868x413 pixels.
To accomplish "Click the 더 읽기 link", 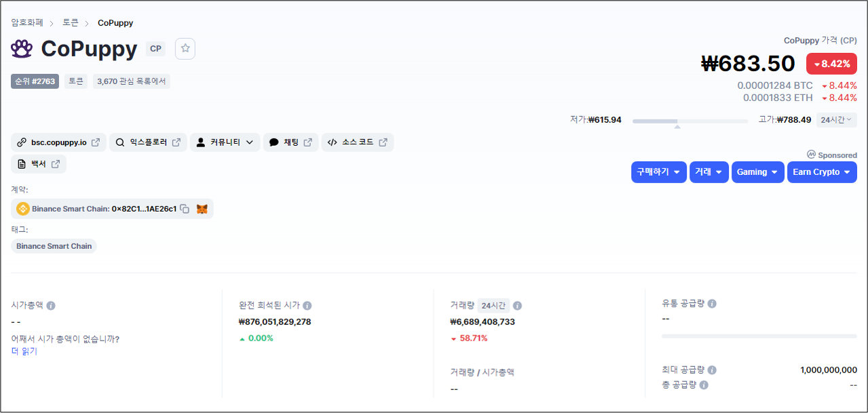I will tap(24, 351).
